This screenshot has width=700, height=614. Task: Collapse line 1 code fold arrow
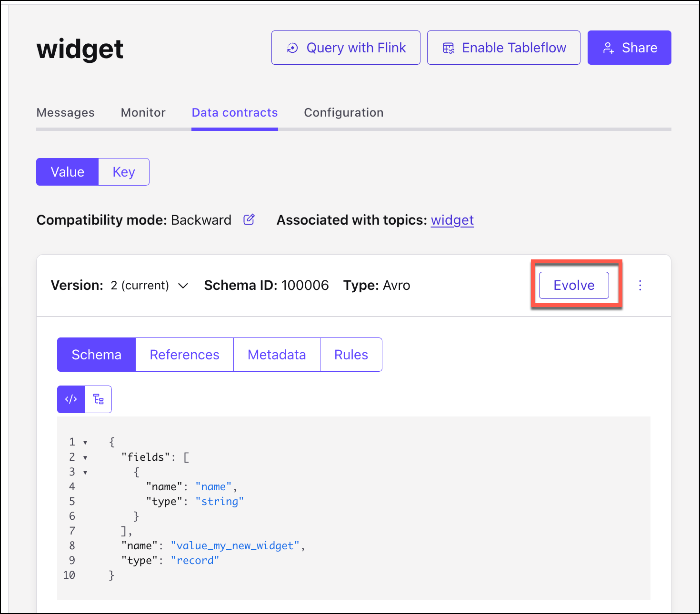point(85,443)
